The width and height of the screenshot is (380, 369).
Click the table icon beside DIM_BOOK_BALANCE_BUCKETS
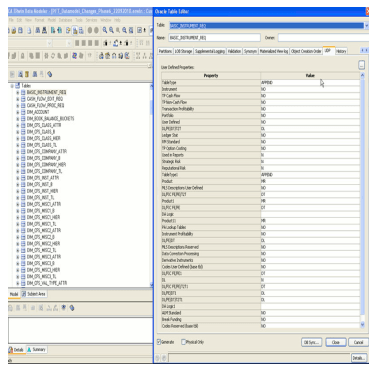tap(23, 119)
